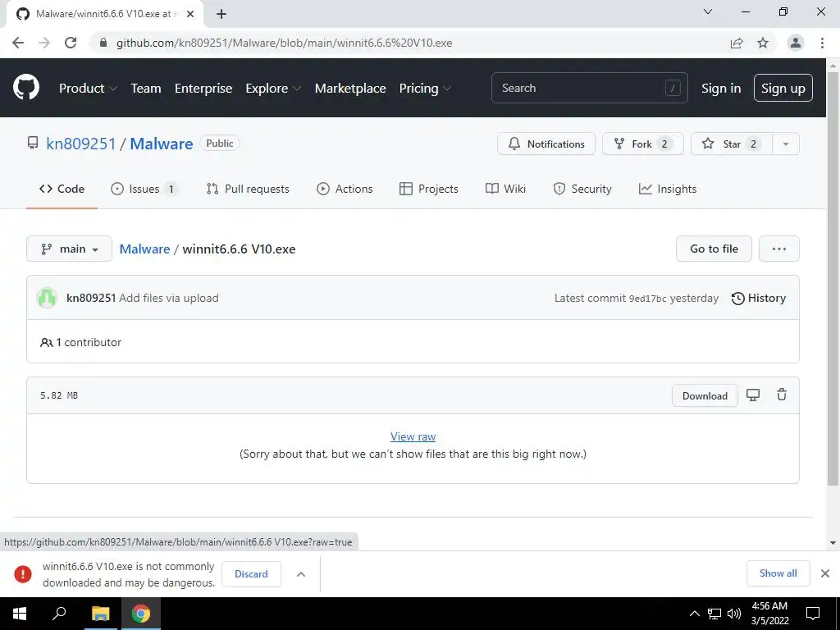Click the forward navigation arrow
The height and width of the screenshot is (630, 840).
[44, 43]
